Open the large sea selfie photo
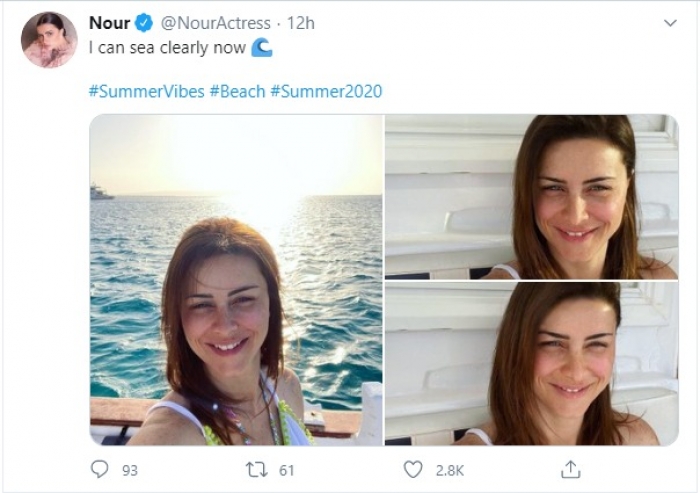This screenshot has width=700, height=493. [x=236, y=279]
